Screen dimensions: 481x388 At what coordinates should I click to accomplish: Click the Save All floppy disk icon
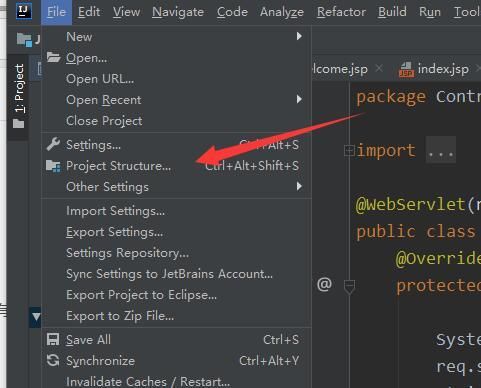(53, 340)
